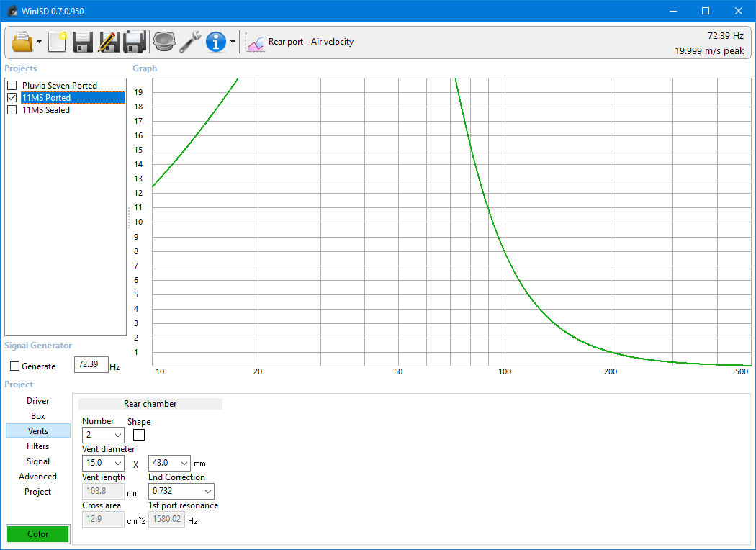The width and height of the screenshot is (756, 550).
Task: Click the Save As floppy with pencil icon
Action: [109, 42]
